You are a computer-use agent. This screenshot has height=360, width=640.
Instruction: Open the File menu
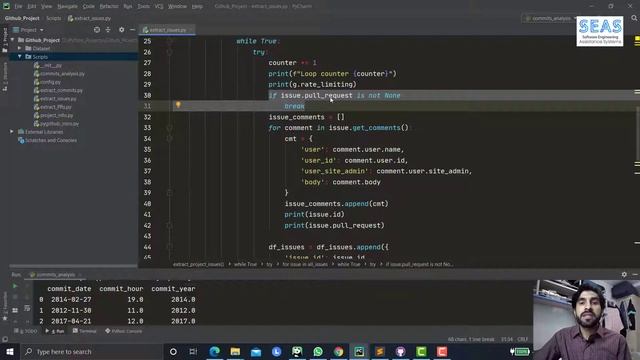18,7
